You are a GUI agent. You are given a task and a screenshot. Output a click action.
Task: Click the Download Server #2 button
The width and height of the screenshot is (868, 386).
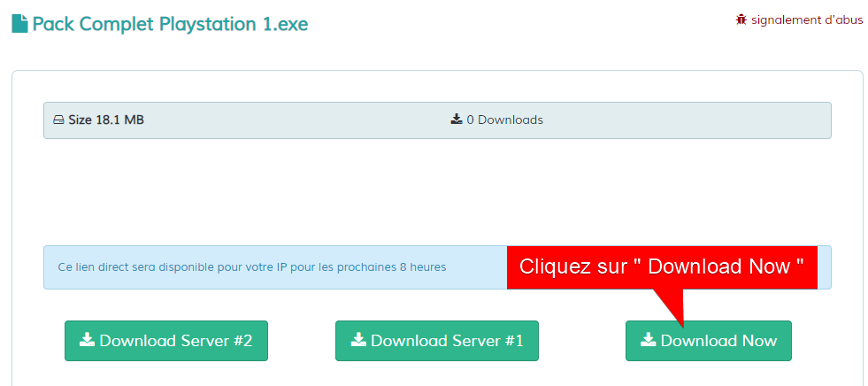[166, 341]
